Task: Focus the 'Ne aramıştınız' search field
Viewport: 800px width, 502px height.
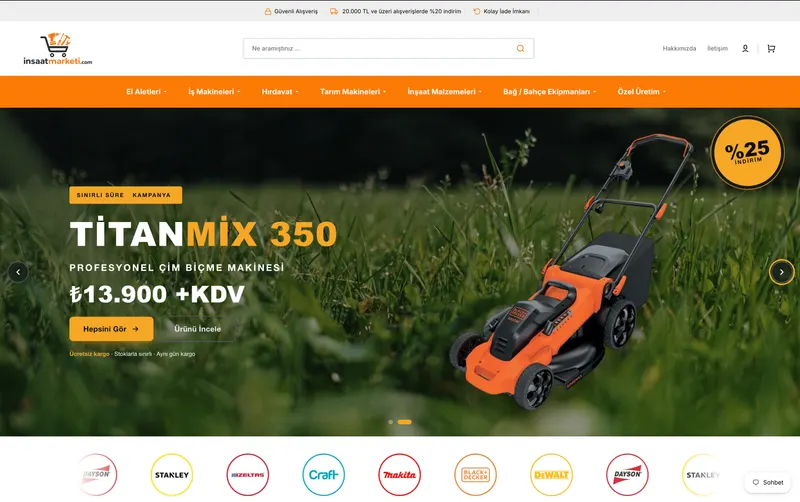Action: point(388,48)
